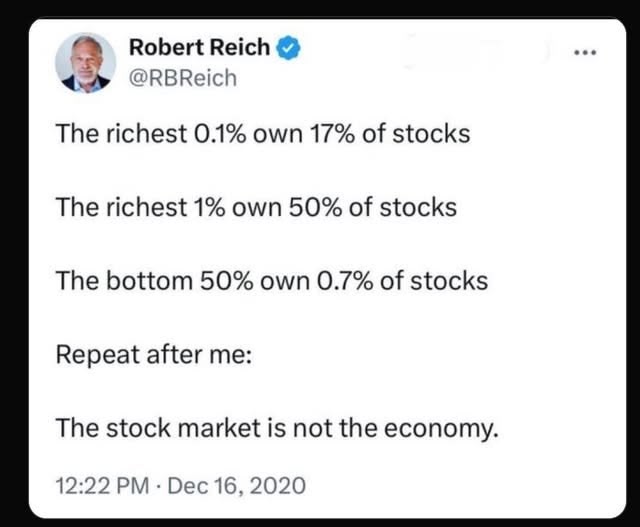Click the blue verified checkmark badge

(289, 48)
